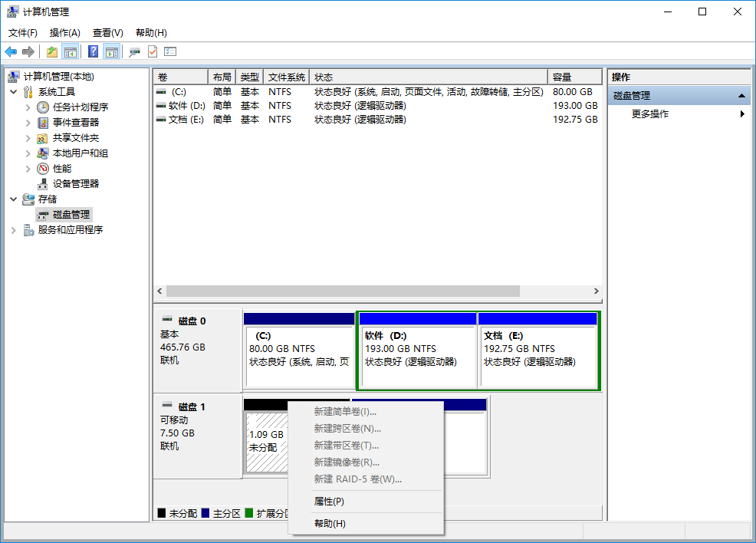Click the up one level folder icon
Viewport: 756px width, 543px height.
pos(52,51)
